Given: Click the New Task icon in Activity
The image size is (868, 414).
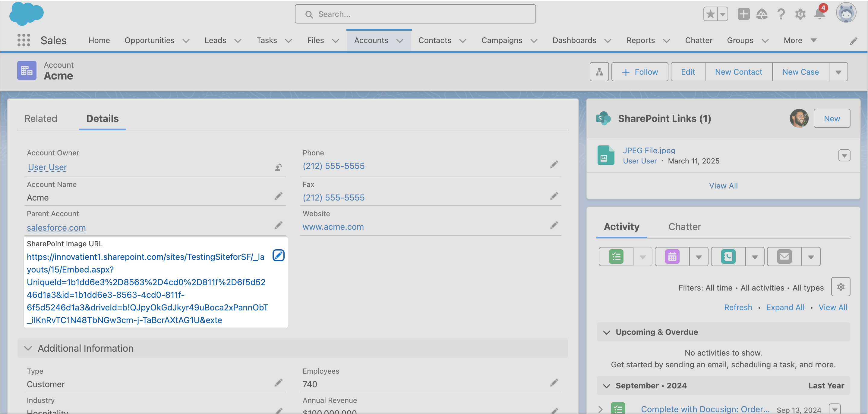Looking at the screenshot, I should coord(616,257).
